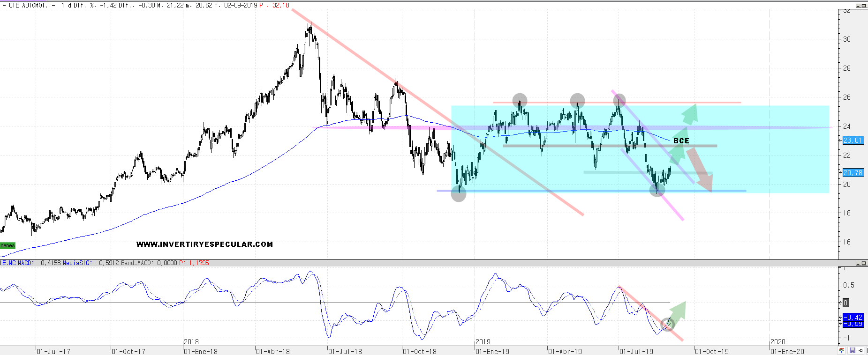868x355 pixels.
Task: Click the 01-Jul-18 date on time axis
Action: click(345, 351)
